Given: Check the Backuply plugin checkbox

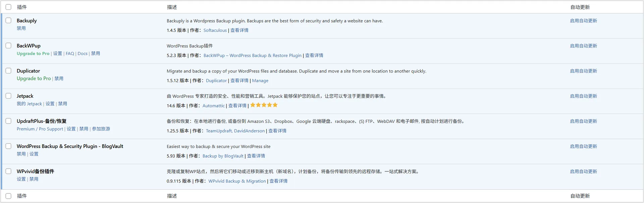Looking at the screenshot, I should [8, 20].
